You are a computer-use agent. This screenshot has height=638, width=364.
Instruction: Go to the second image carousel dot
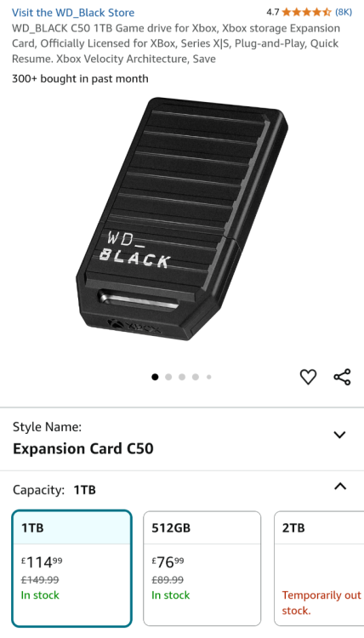(x=168, y=377)
